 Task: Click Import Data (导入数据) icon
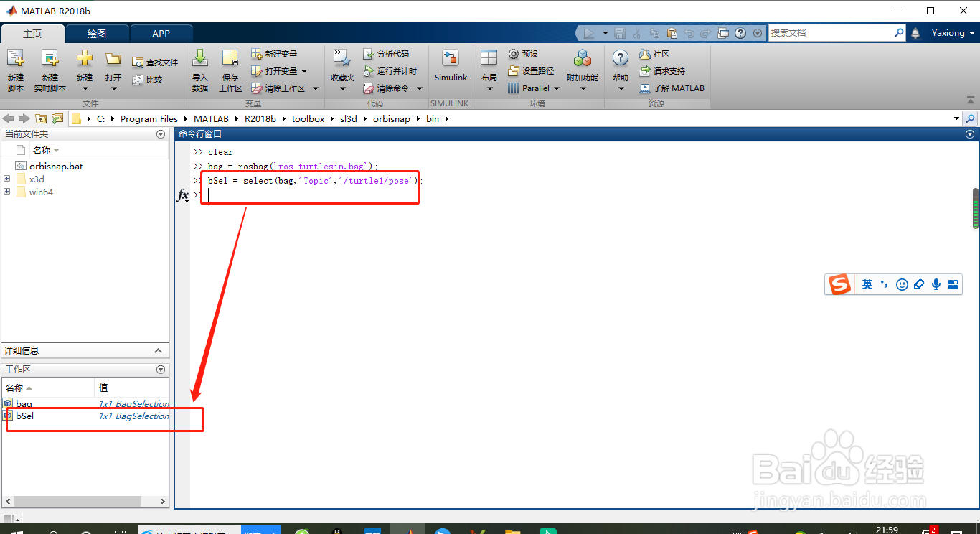click(200, 70)
